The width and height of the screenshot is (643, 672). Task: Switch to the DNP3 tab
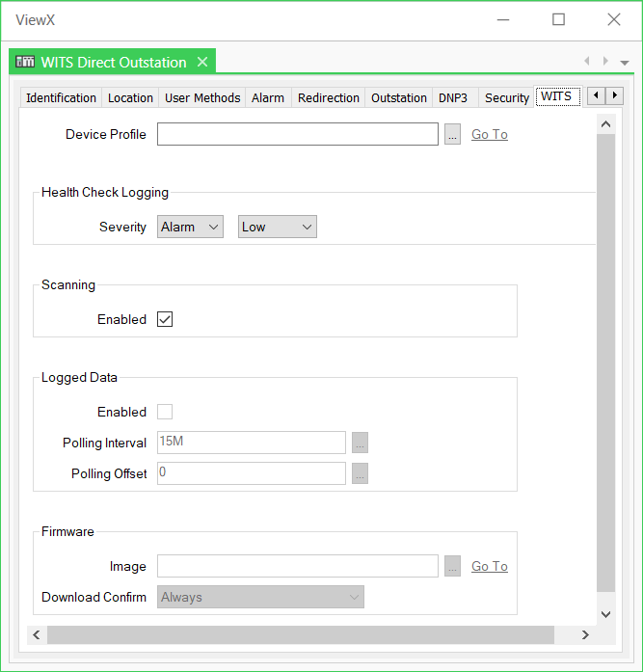(452, 97)
